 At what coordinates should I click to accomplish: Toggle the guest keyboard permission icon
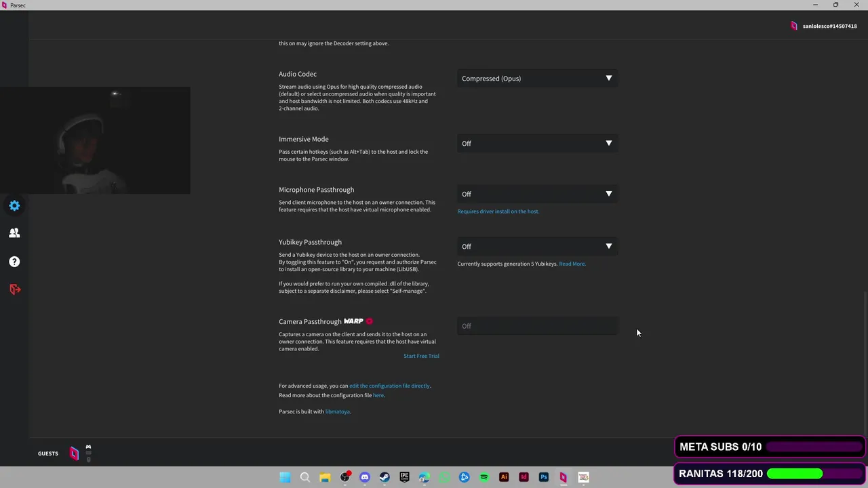click(x=88, y=453)
